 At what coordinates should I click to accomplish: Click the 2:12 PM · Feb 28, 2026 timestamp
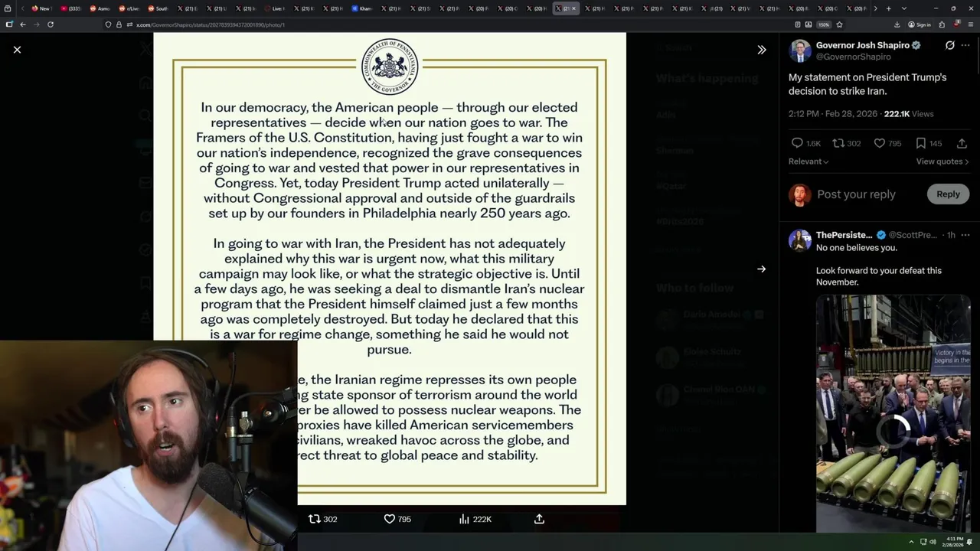833,114
